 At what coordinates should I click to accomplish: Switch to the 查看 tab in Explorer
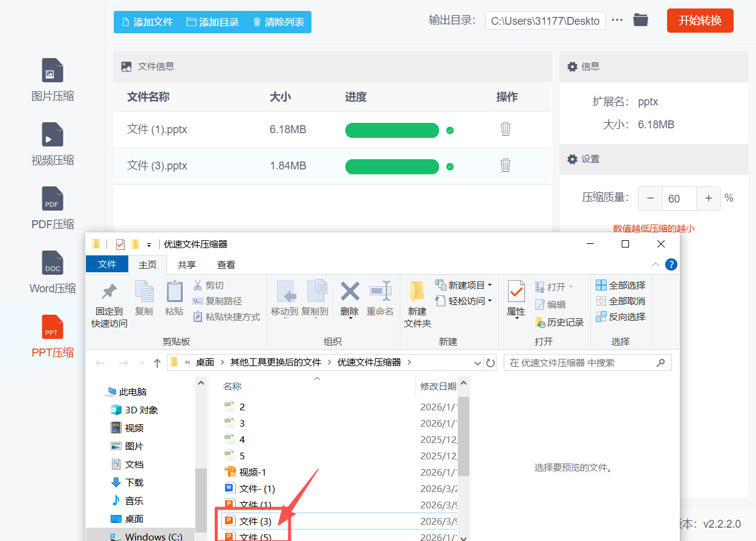coord(226,264)
